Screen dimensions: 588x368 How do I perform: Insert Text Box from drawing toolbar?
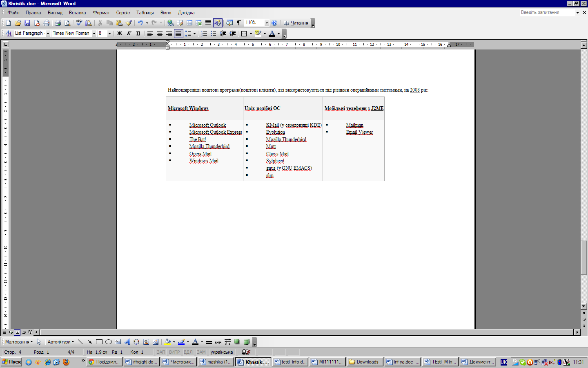(x=118, y=342)
